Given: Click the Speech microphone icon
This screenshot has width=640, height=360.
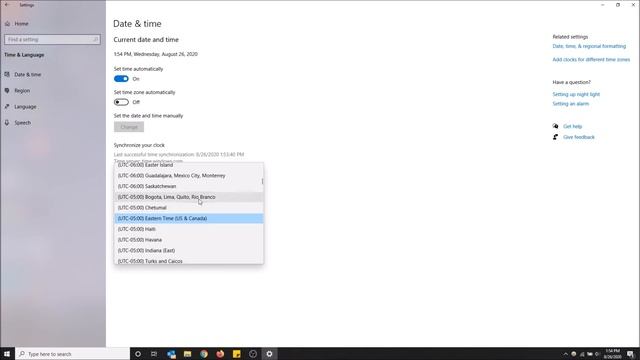Looking at the screenshot, I should coord(7,122).
